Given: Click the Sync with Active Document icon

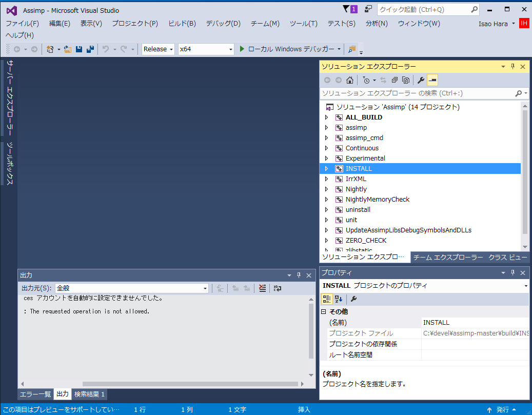Looking at the screenshot, I should pos(383,80).
